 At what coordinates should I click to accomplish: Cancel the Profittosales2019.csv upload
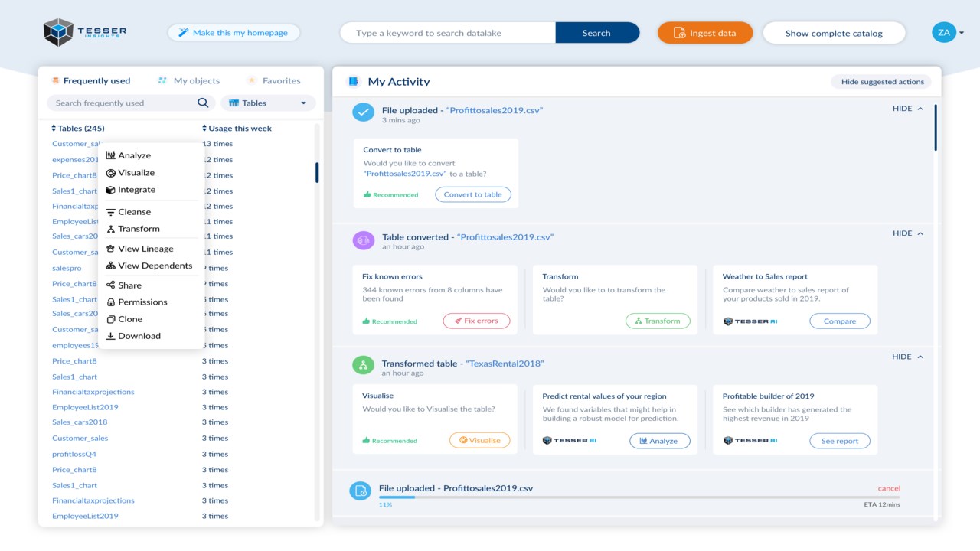click(889, 488)
